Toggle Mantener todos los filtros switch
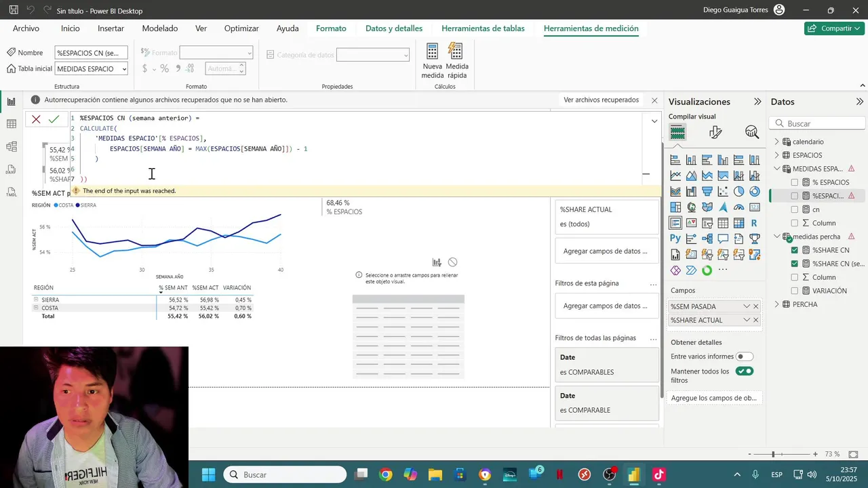 click(x=745, y=371)
